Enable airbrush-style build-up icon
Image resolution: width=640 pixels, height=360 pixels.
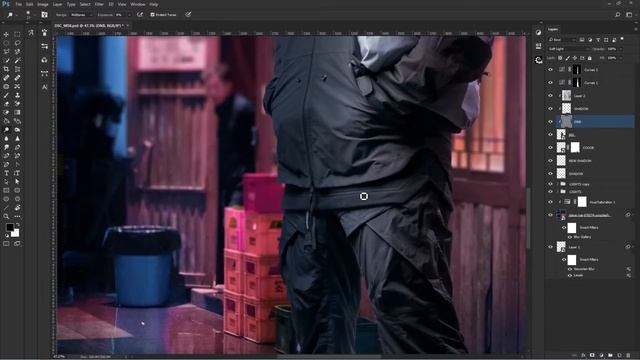point(140,15)
